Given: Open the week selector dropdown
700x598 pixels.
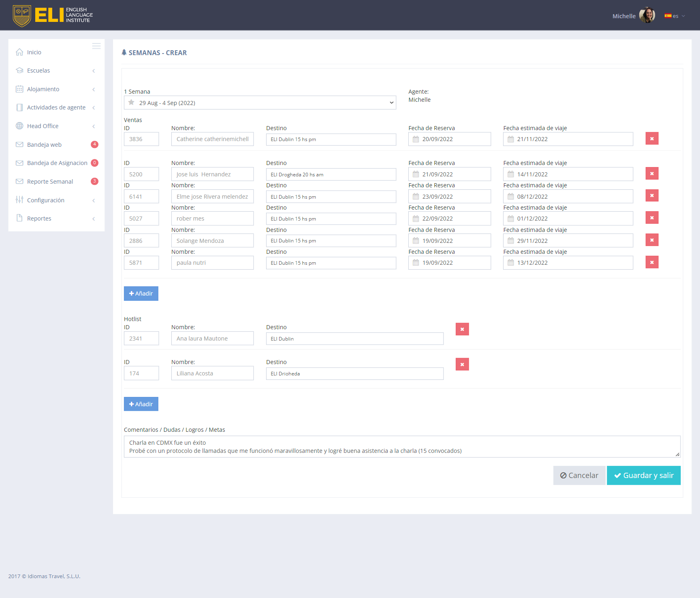Looking at the screenshot, I should click(x=260, y=103).
